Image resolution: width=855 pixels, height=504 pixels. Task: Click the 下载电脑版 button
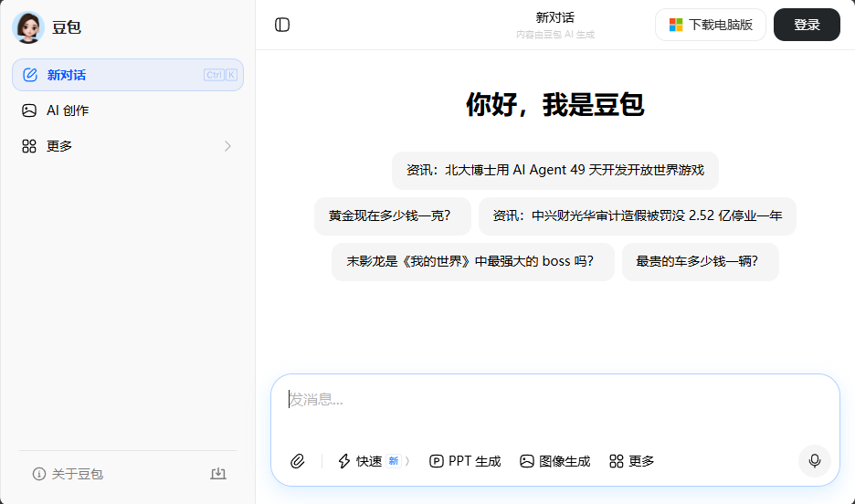pyautogui.click(x=711, y=25)
